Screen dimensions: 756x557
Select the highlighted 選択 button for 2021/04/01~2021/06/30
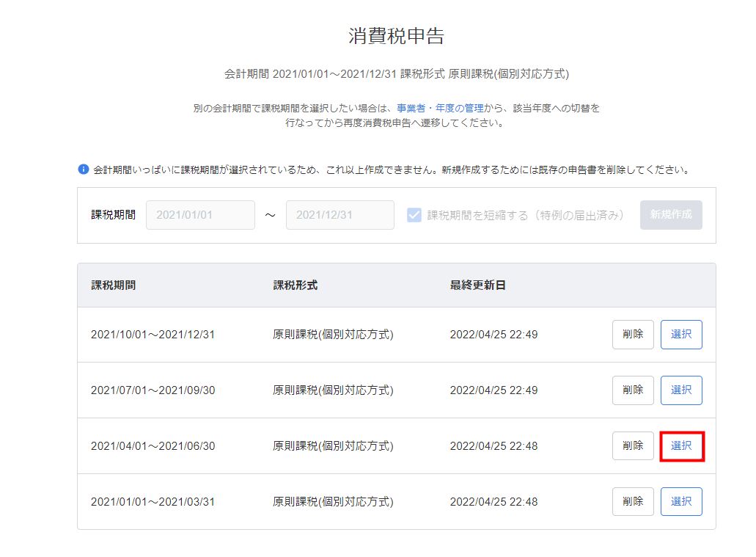(x=680, y=445)
